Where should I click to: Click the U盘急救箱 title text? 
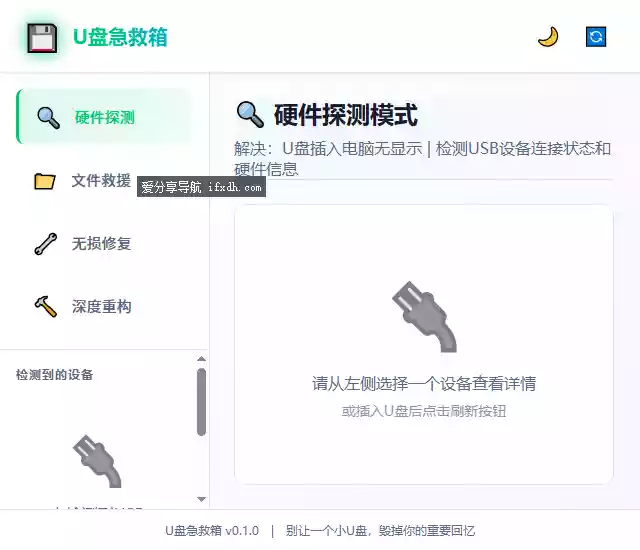(x=120, y=37)
